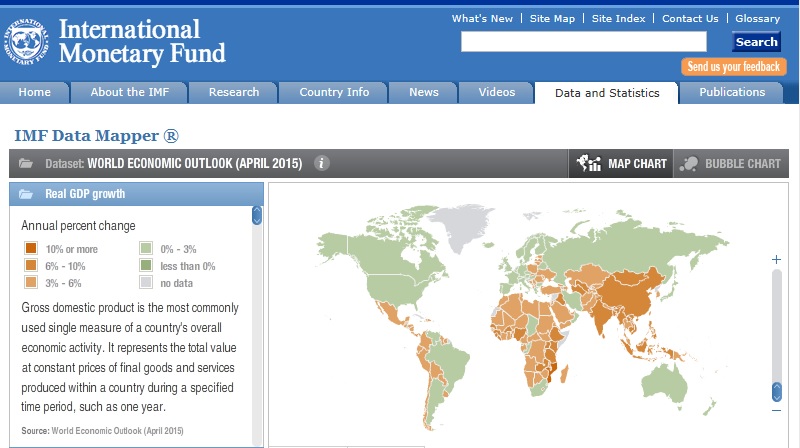
Task: Click the IMF globe logo emblem
Action: (26, 41)
